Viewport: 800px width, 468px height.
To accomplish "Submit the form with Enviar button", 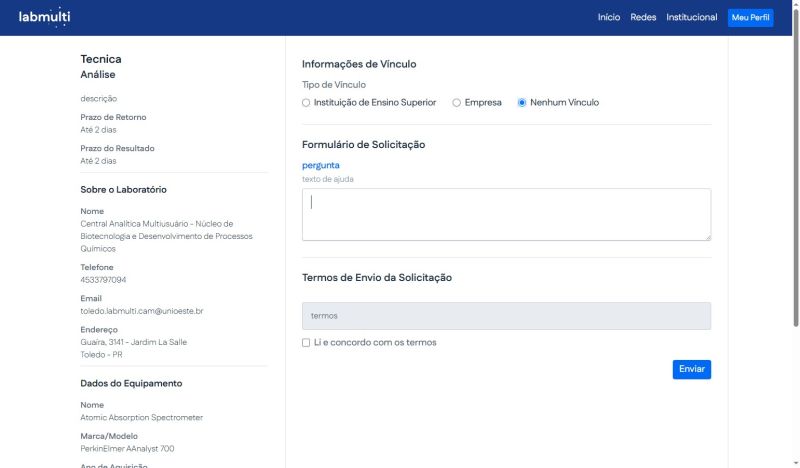I will click(691, 369).
